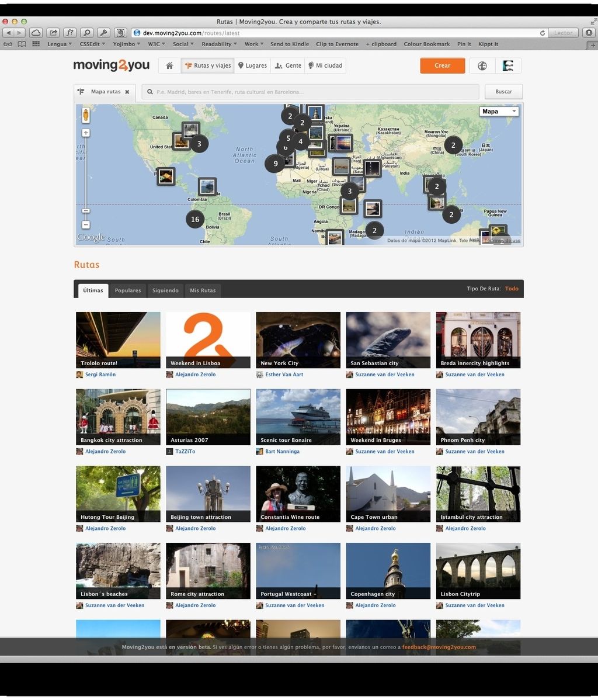Click the orange Crear button
The height and width of the screenshot is (700, 598).
click(442, 65)
